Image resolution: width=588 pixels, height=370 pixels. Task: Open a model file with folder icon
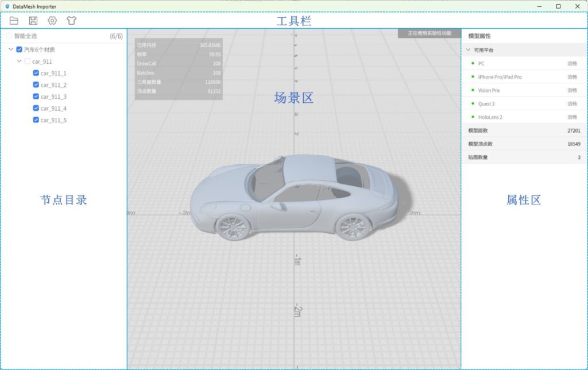(14, 21)
